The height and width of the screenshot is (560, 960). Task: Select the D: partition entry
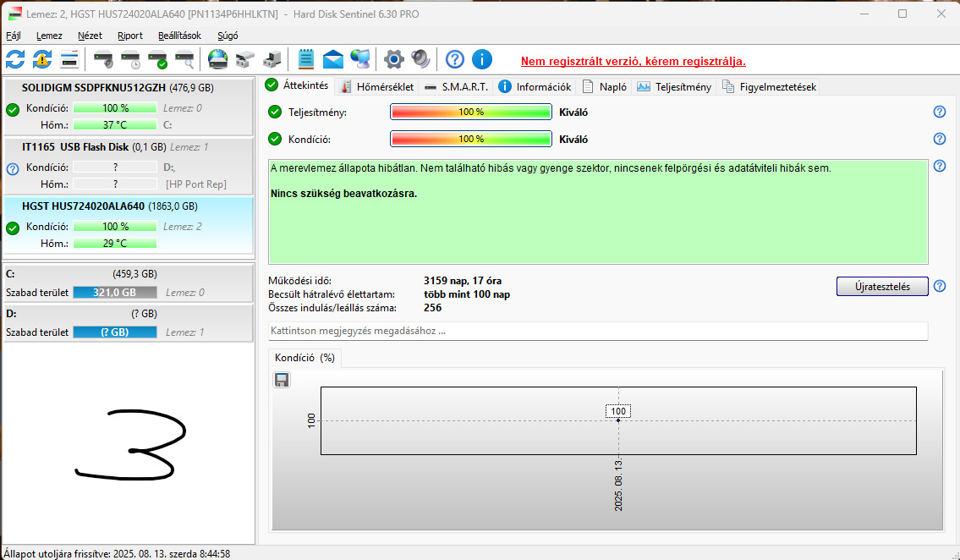(x=129, y=322)
